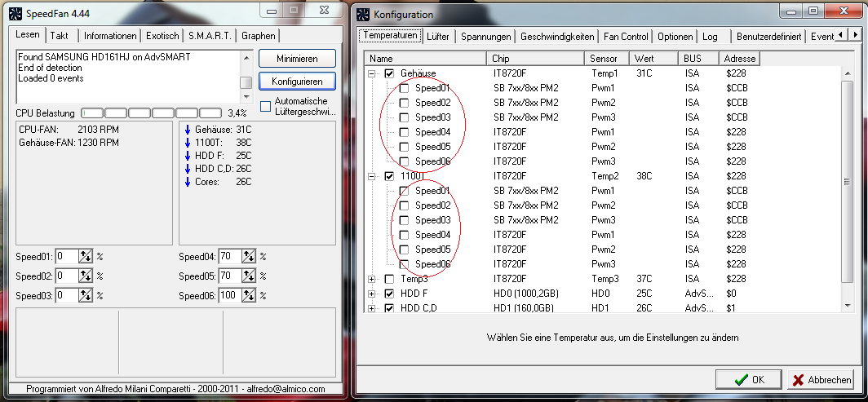This screenshot has height=402, width=868.
Task: Switch to the S.M.A.R.T. tab
Action: [x=210, y=35]
